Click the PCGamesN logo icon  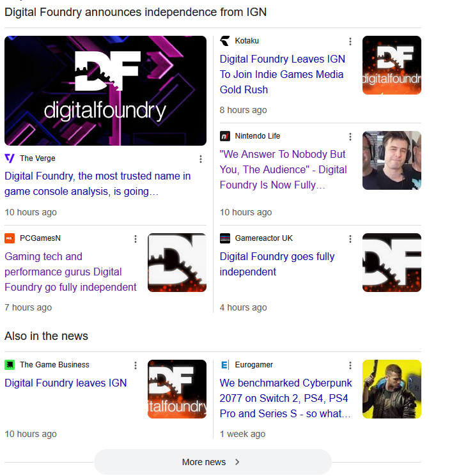pos(10,238)
